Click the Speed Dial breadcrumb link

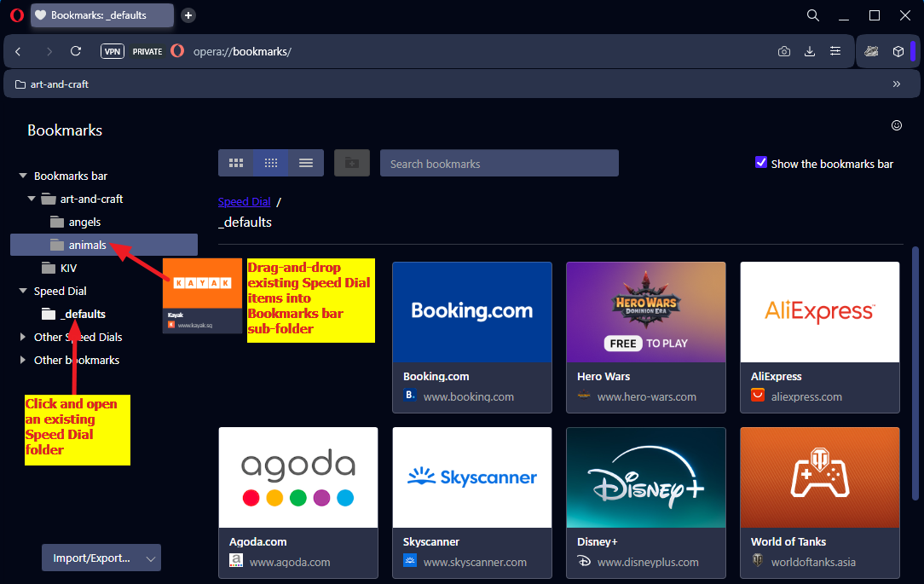[x=244, y=201]
